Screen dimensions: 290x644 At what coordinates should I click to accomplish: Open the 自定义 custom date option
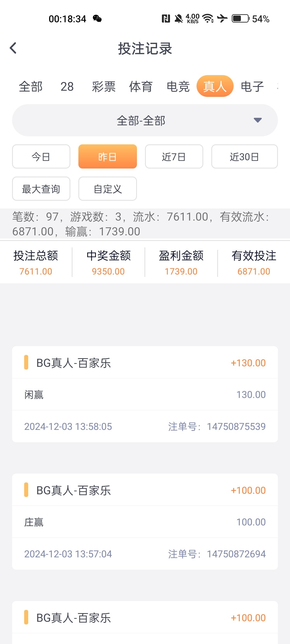click(108, 189)
